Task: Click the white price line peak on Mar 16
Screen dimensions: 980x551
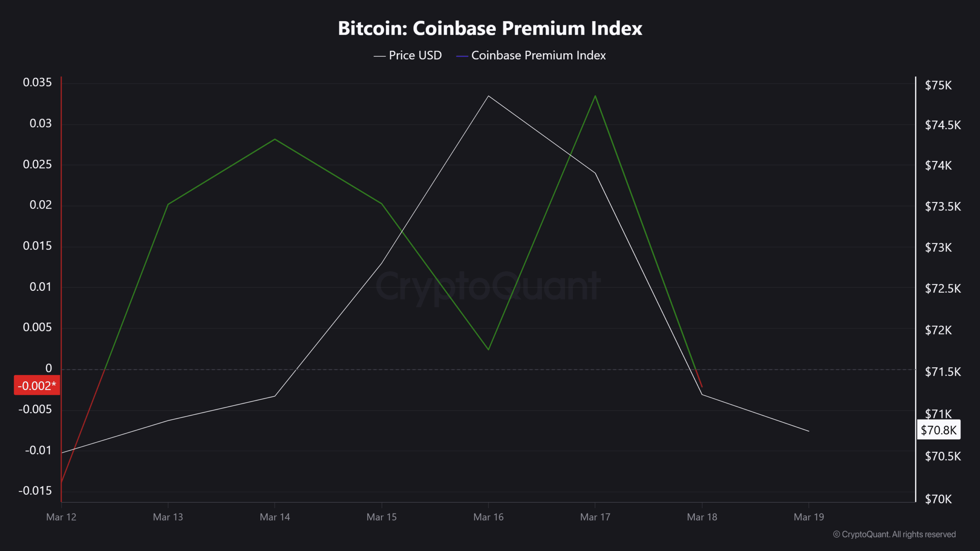Action: click(x=488, y=96)
